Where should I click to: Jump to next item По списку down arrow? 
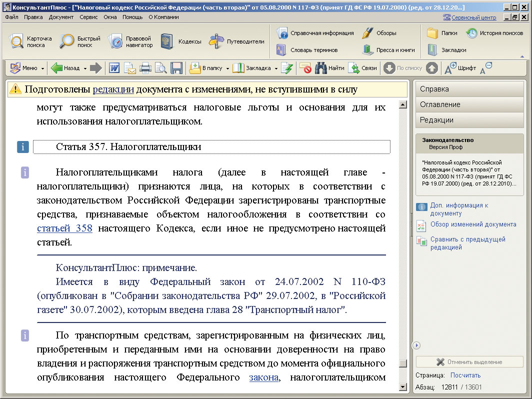click(389, 68)
